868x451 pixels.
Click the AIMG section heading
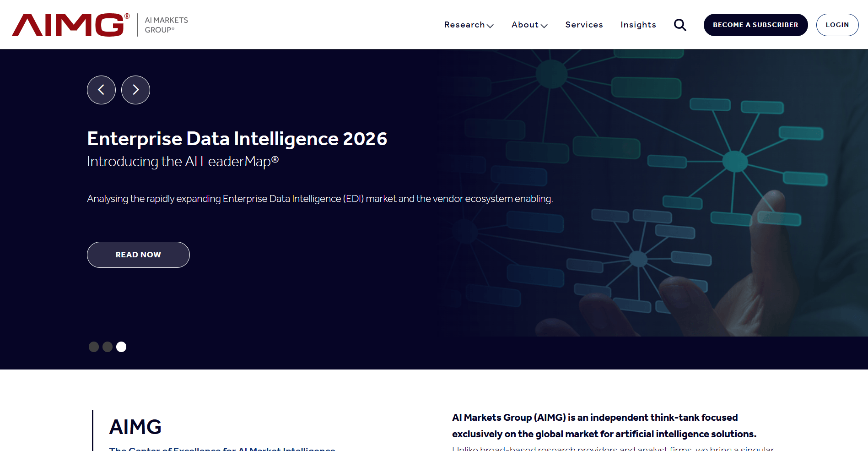click(135, 427)
